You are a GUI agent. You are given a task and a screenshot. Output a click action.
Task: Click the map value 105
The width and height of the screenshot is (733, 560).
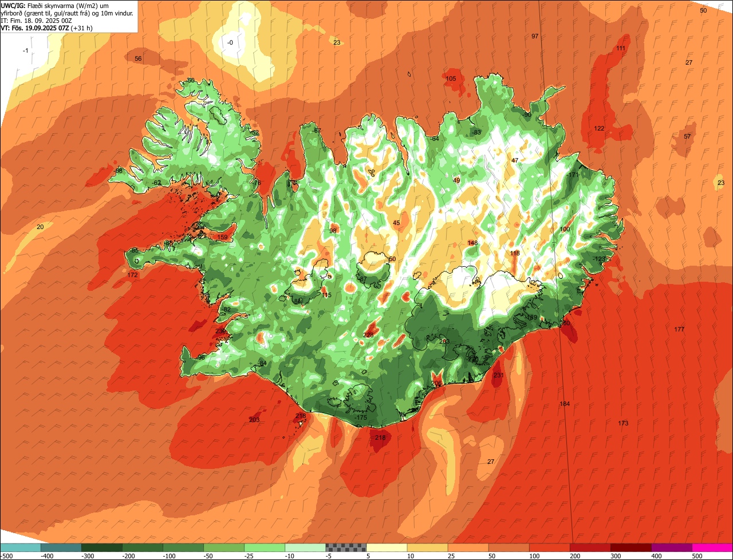pos(451,78)
